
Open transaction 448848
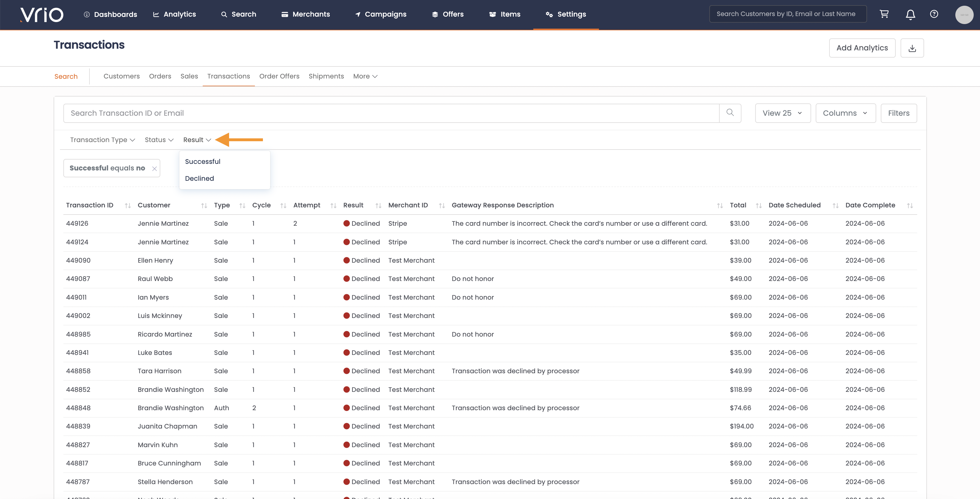(x=78, y=408)
